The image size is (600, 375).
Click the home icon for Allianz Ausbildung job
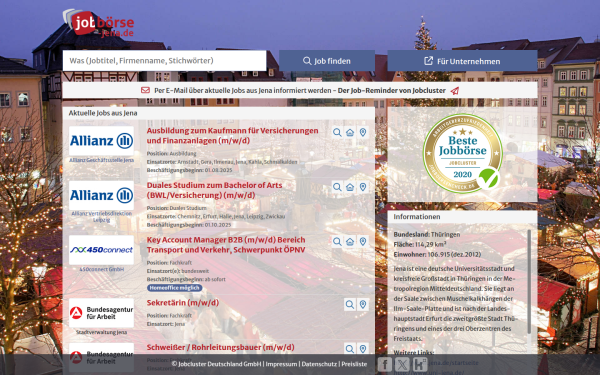click(x=350, y=132)
